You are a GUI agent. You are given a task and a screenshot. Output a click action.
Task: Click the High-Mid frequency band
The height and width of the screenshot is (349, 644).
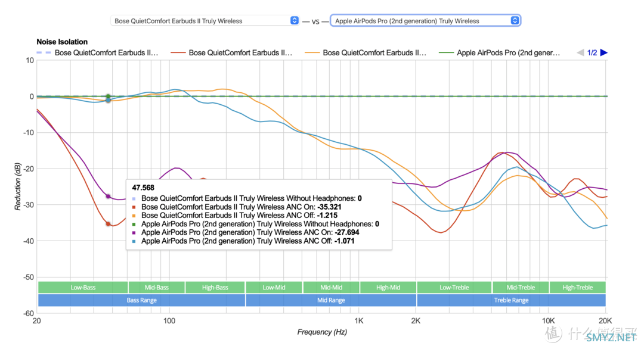click(x=388, y=287)
